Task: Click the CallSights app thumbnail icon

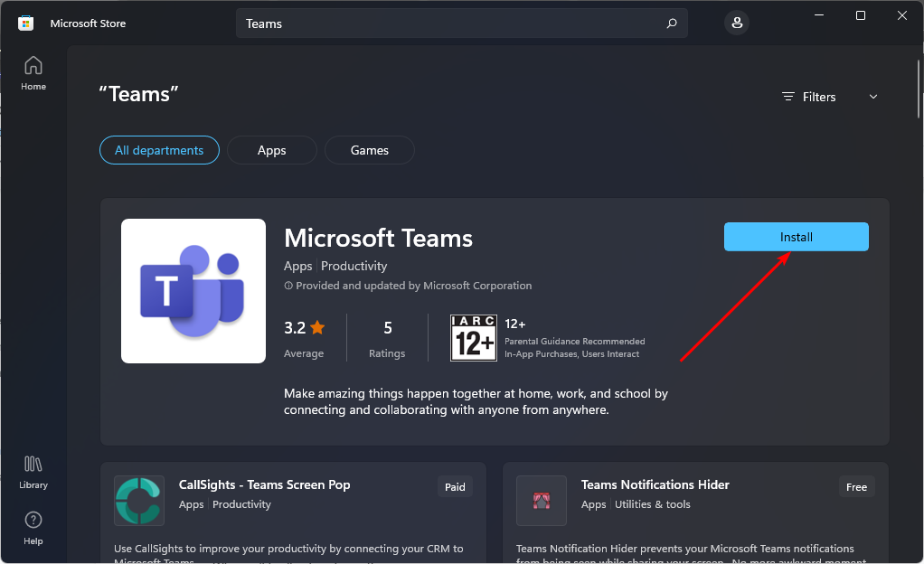Action: pyautogui.click(x=138, y=501)
